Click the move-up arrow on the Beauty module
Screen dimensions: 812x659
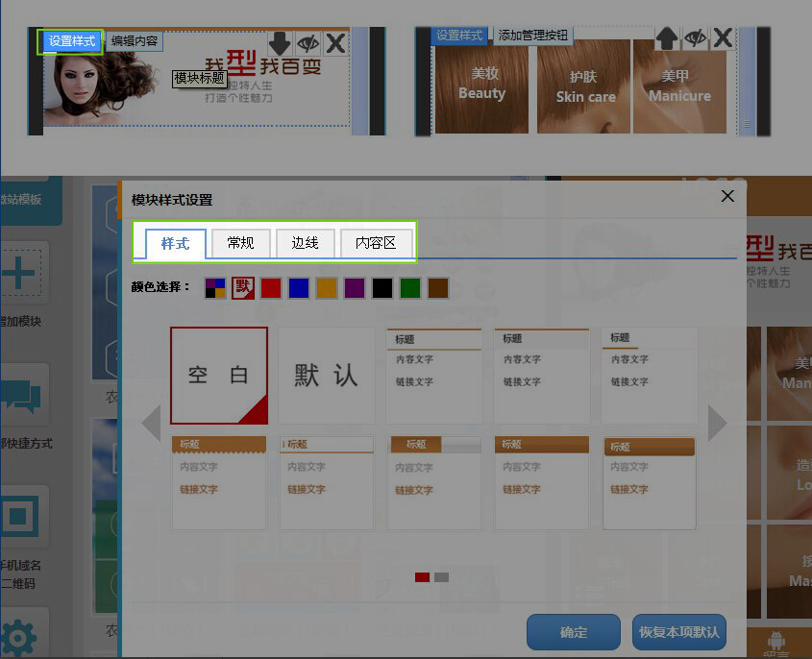click(667, 38)
